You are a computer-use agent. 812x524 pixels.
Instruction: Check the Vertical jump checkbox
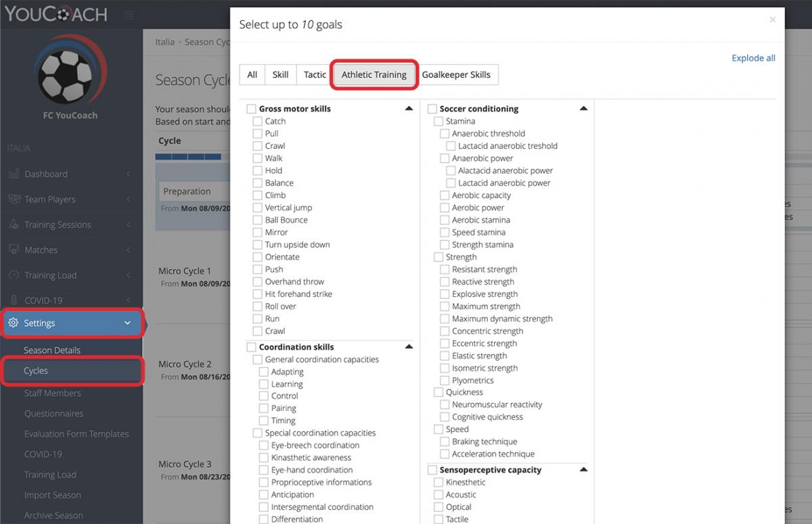(x=257, y=208)
